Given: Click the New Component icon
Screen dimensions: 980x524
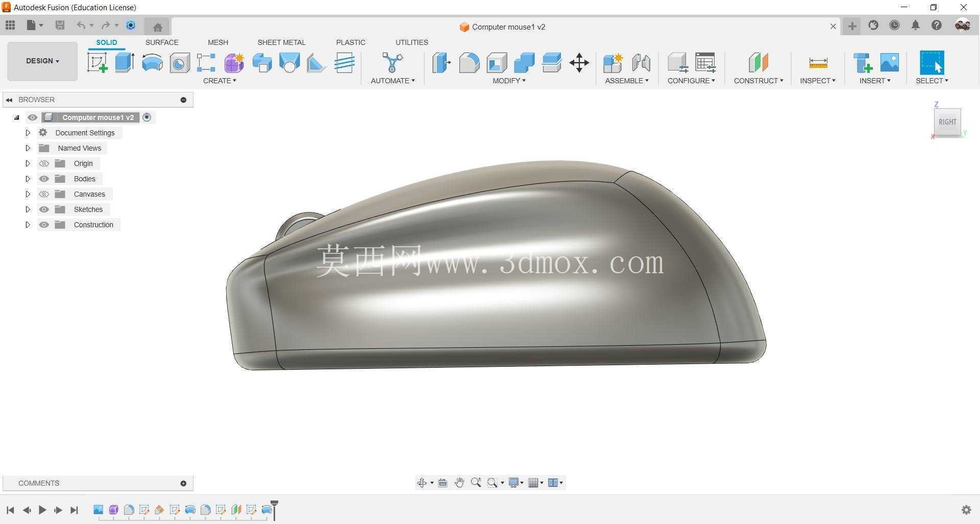Looking at the screenshot, I should pyautogui.click(x=613, y=63).
